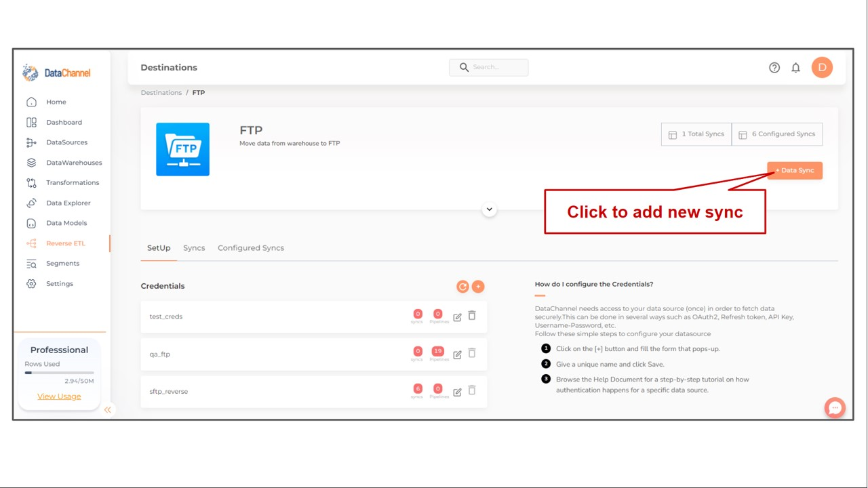Click test_creds syncs badge 0
Image resolution: width=868 pixels, height=488 pixels.
tap(418, 314)
